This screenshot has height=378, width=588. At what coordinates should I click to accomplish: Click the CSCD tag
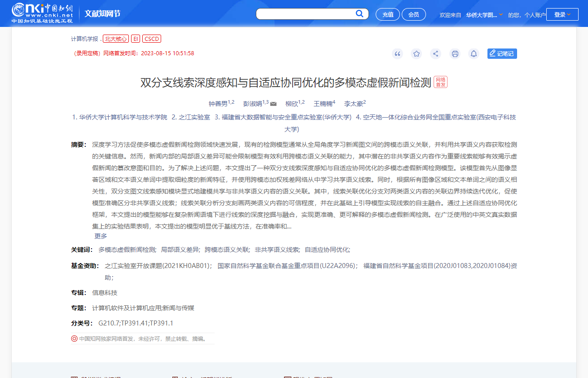[152, 39]
